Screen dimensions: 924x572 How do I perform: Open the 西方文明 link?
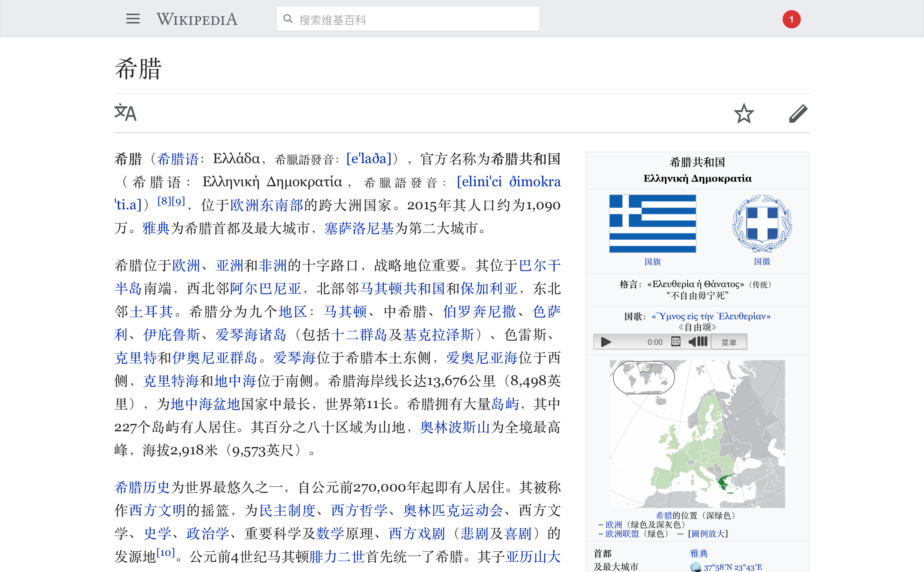click(157, 511)
